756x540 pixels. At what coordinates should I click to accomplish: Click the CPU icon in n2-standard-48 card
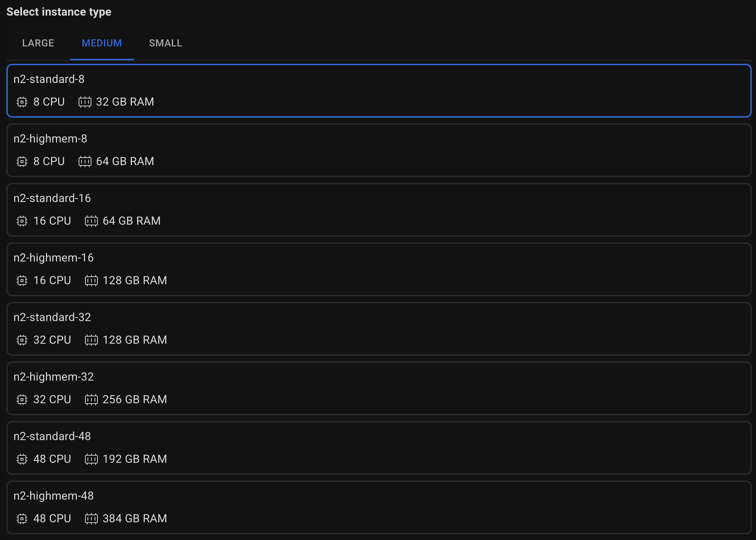click(22, 459)
